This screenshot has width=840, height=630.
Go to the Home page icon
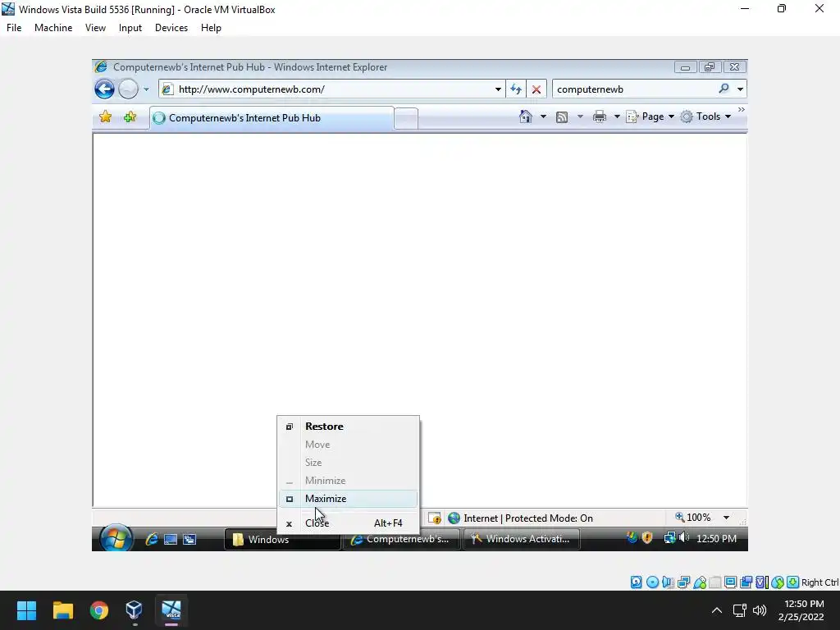point(526,116)
